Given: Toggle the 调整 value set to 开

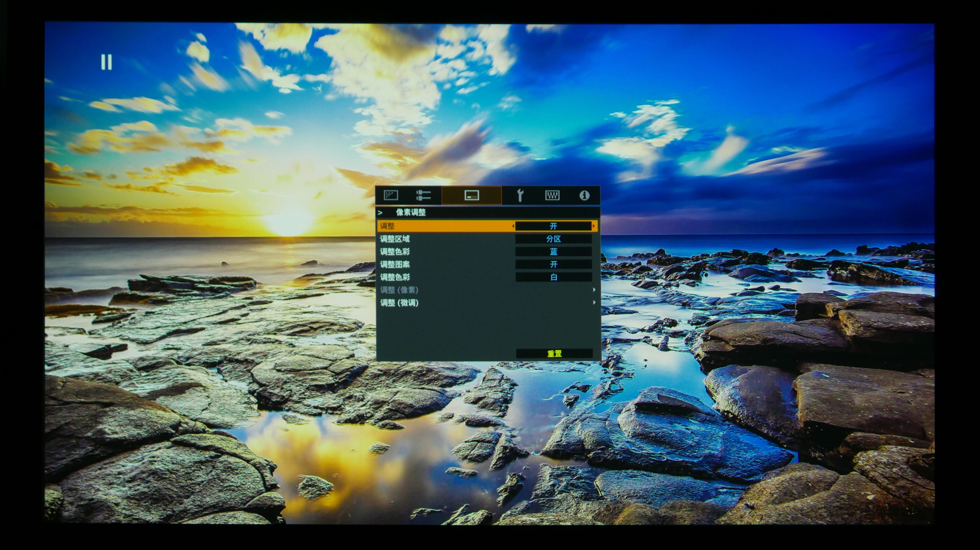Looking at the screenshot, I should [x=554, y=226].
